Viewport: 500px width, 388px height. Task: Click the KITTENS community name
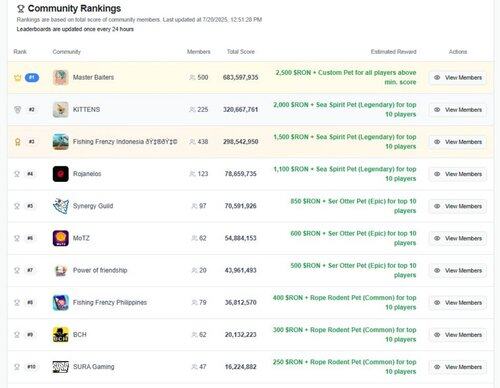pyautogui.click(x=86, y=110)
